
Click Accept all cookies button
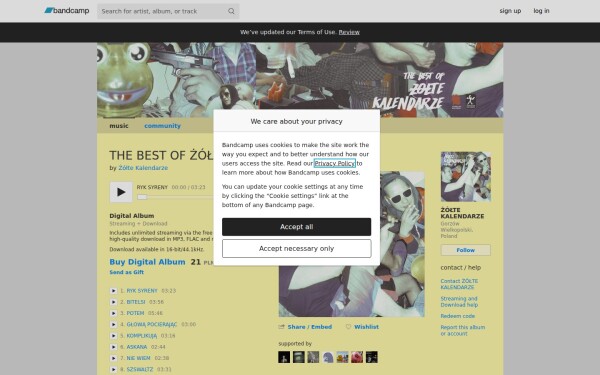297,227
